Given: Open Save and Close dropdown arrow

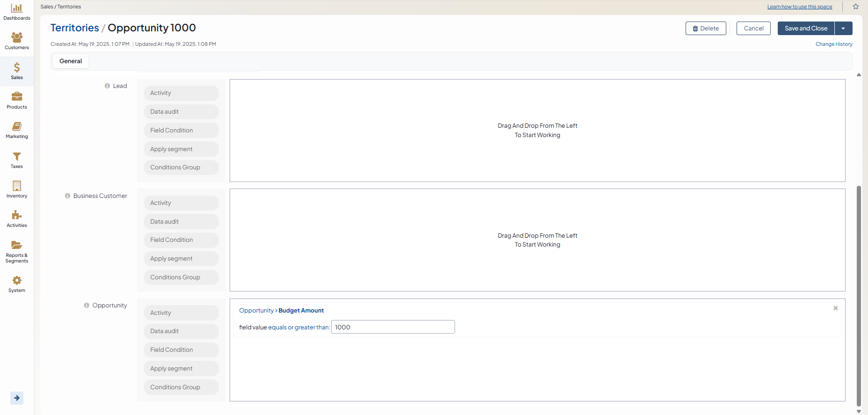Looking at the screenshot, I should pyautogui.click(x=843, y=29).
